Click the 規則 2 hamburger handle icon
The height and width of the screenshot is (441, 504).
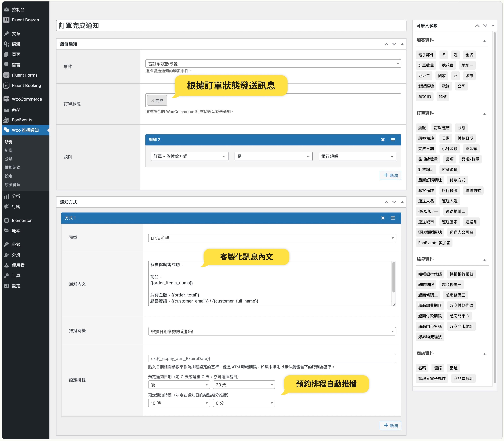point(393,140)
